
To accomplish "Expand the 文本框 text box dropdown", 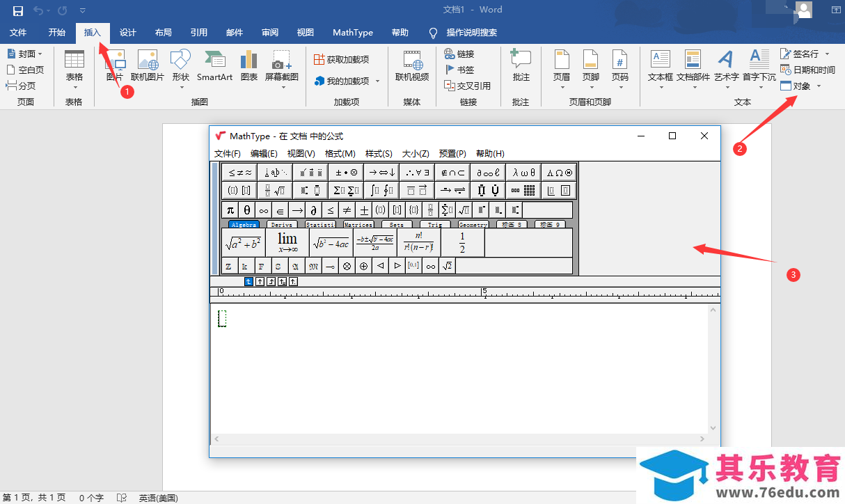I will point(661,88).
